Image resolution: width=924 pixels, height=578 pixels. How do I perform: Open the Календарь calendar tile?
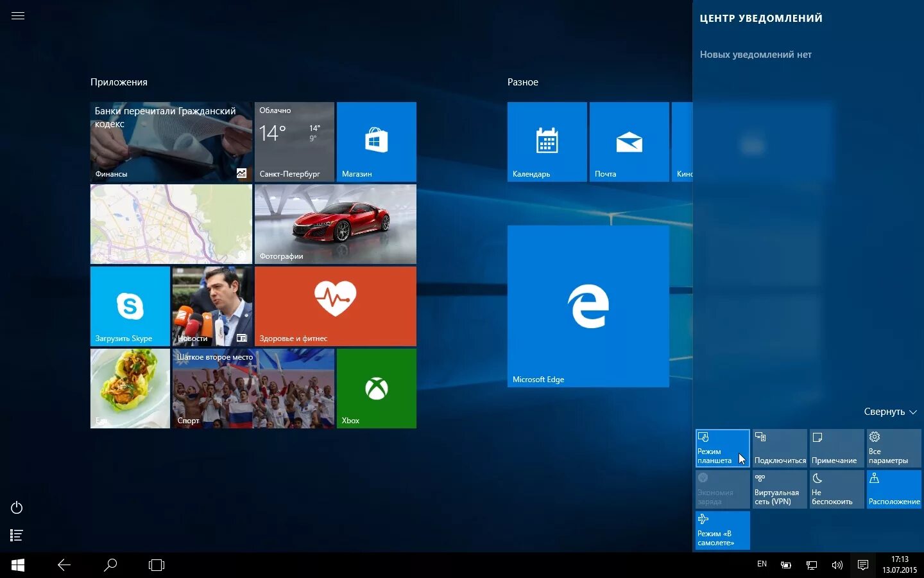click(x=547, y=142)
